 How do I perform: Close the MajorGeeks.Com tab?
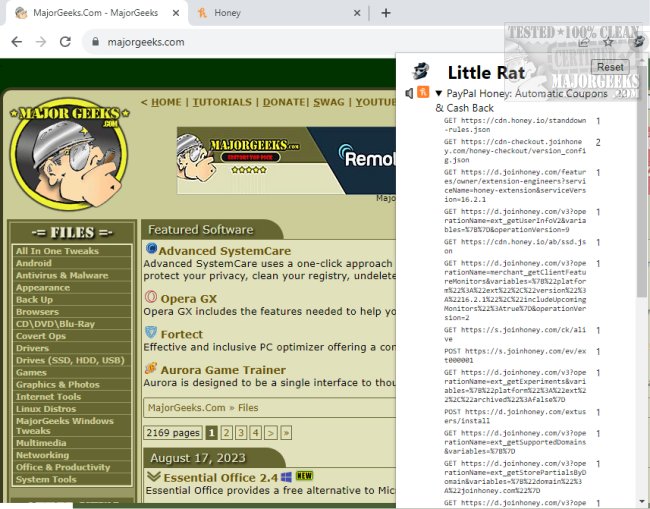[x=176, y=13]
